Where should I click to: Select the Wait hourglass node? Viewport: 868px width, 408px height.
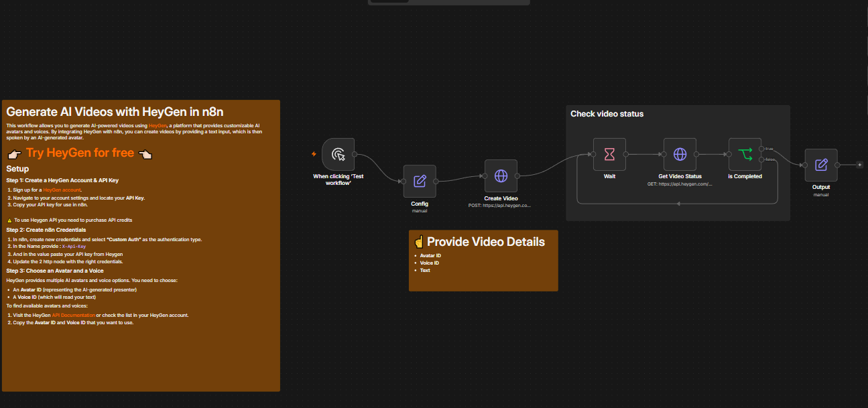click(x=609, y=154)
